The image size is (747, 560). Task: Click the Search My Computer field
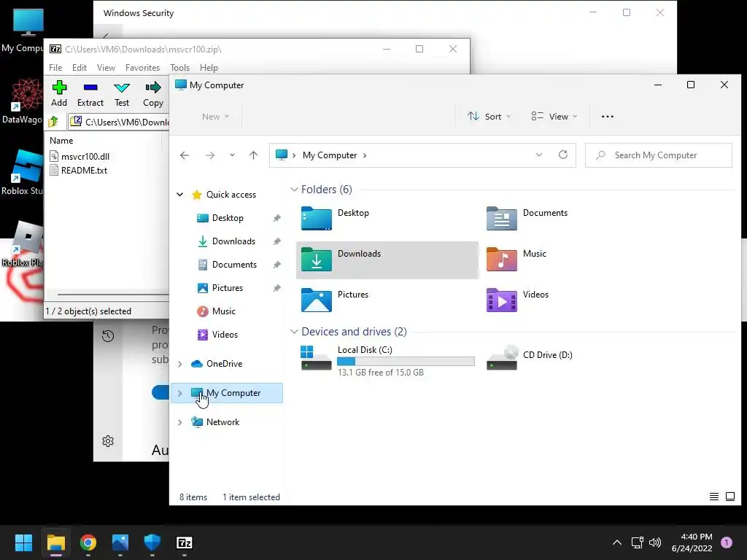pyautogui.click(x=659, y=155)
